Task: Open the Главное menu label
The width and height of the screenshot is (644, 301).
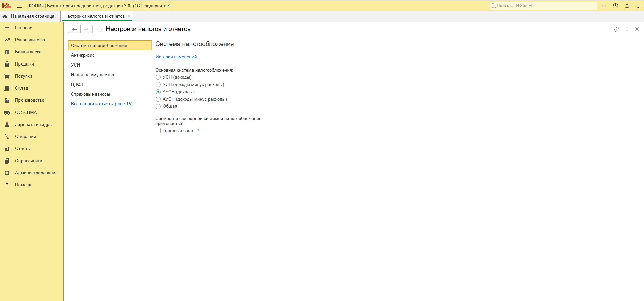Action: coord(24,28)
